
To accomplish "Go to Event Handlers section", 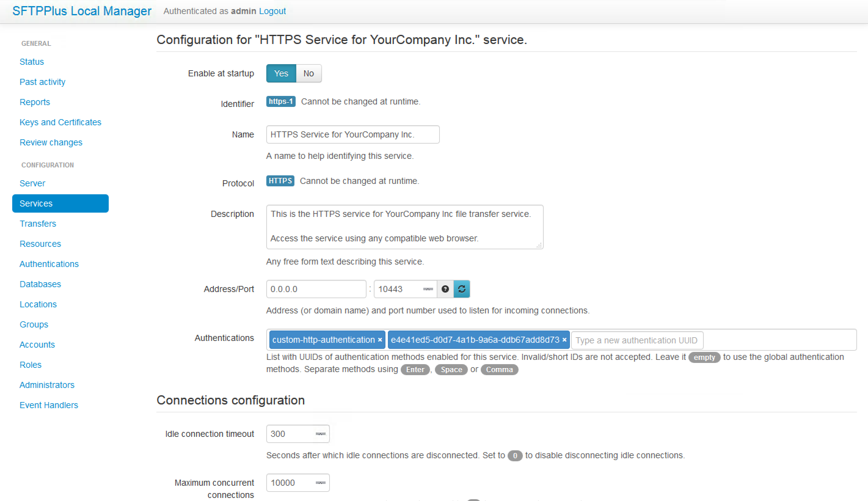I will click(x=49, y=405).
